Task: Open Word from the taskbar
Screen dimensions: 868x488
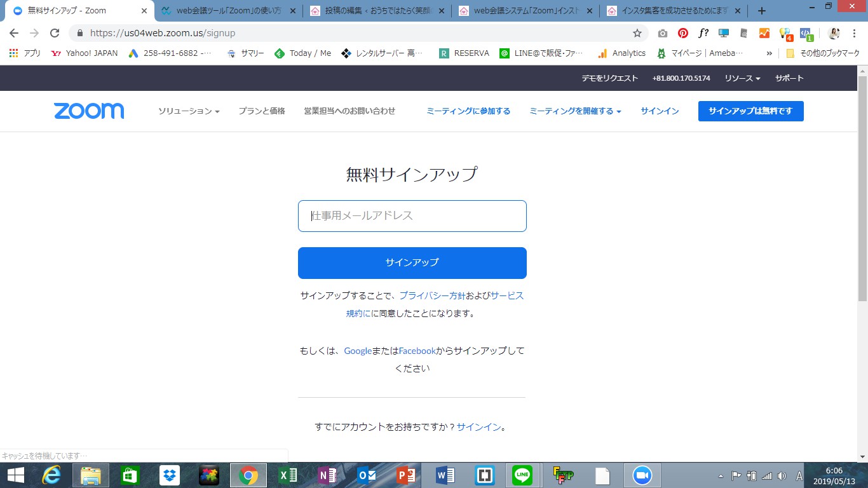Action: point(445,475)
